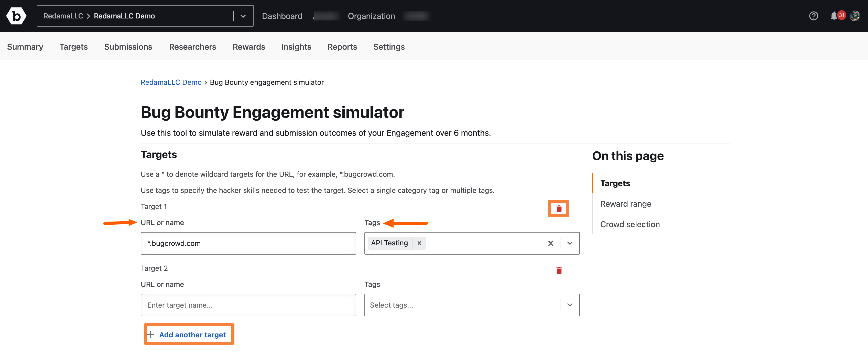Click RedamaLLC in the top selector
This screenshot has height=355, width=868.
click(x=63, y=16)
